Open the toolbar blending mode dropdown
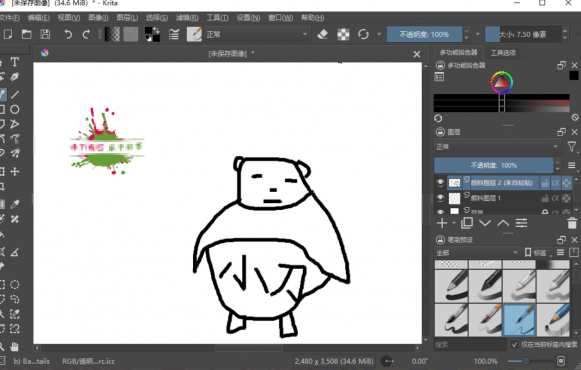 [257, 34]
